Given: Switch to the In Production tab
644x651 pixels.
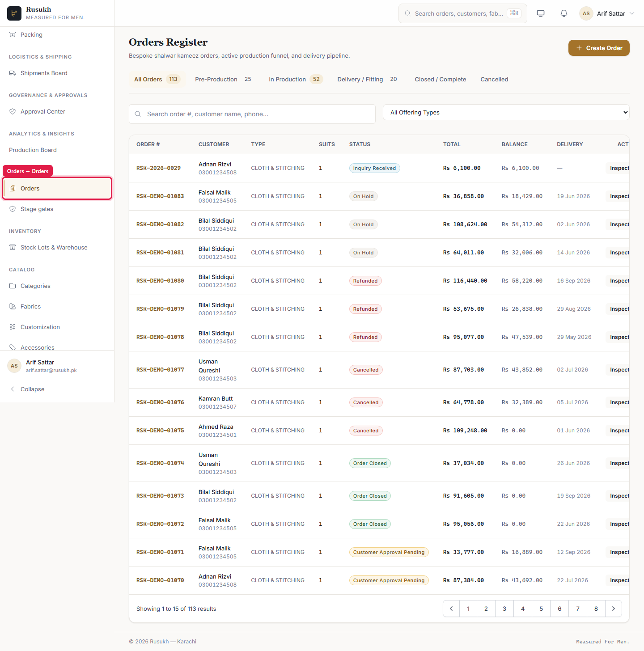Looking at the screenshot, I should coord(295,79).
